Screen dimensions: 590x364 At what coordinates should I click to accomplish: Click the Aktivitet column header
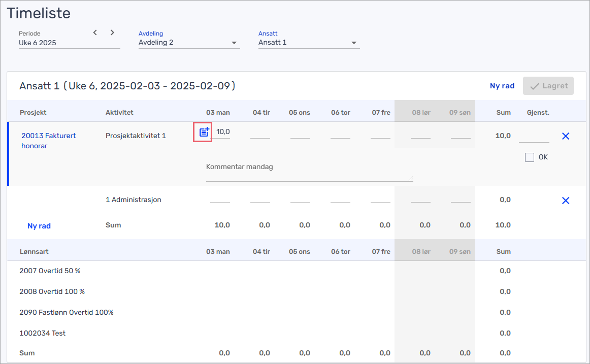(119, 112)
